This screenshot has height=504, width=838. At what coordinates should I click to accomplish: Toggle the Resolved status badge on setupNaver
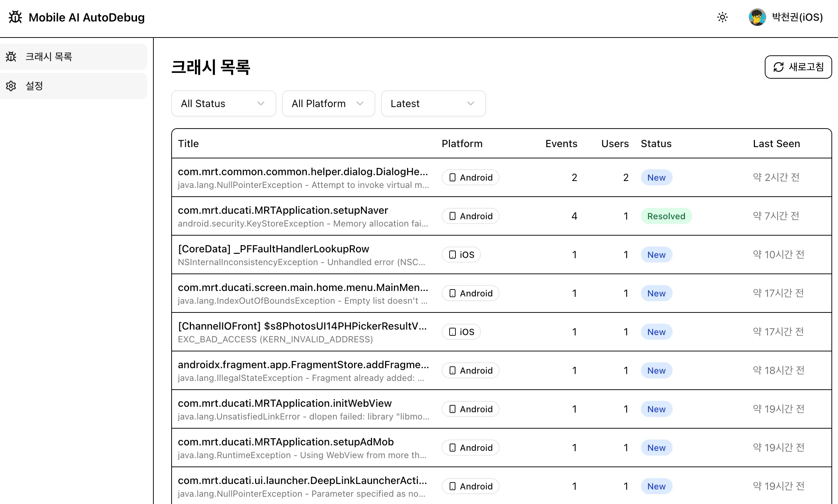[x=666, y=216]
